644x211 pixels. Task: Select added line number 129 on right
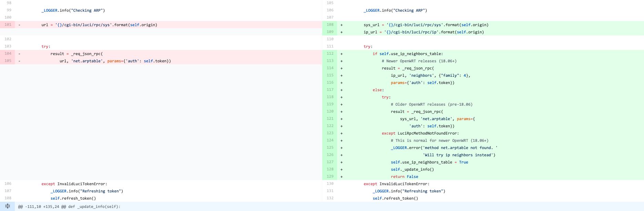(x=330, y=177)
